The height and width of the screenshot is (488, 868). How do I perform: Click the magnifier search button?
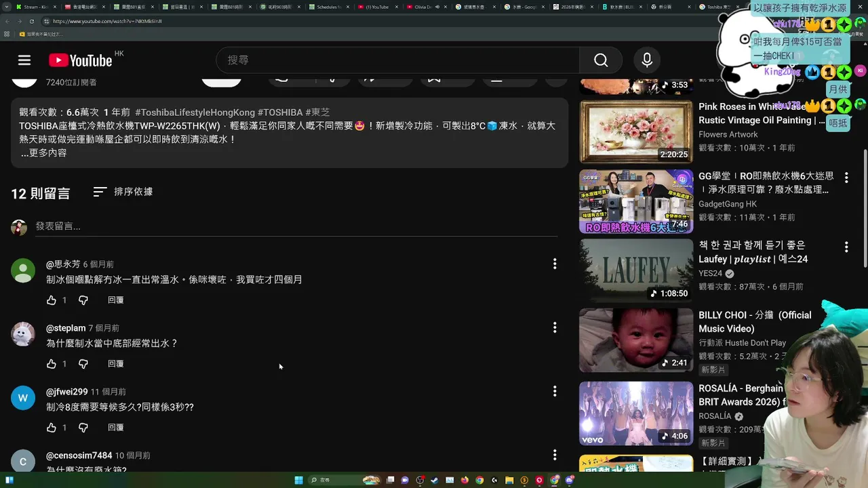click(601, 60)
